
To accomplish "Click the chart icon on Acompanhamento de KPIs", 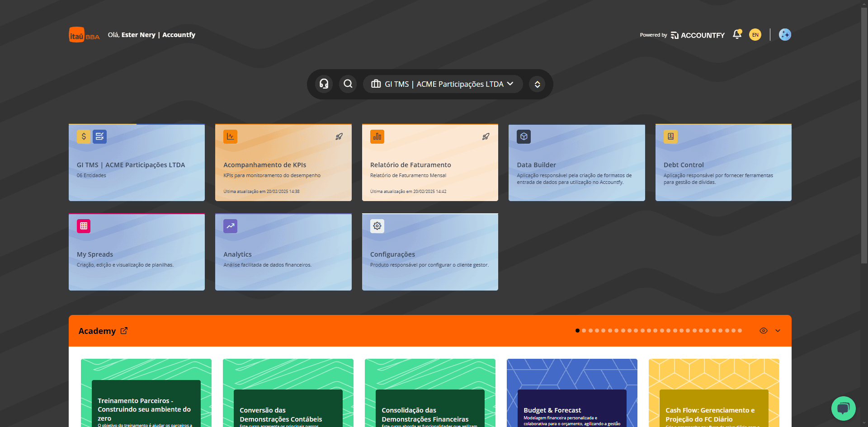I will tap(230, 136).
